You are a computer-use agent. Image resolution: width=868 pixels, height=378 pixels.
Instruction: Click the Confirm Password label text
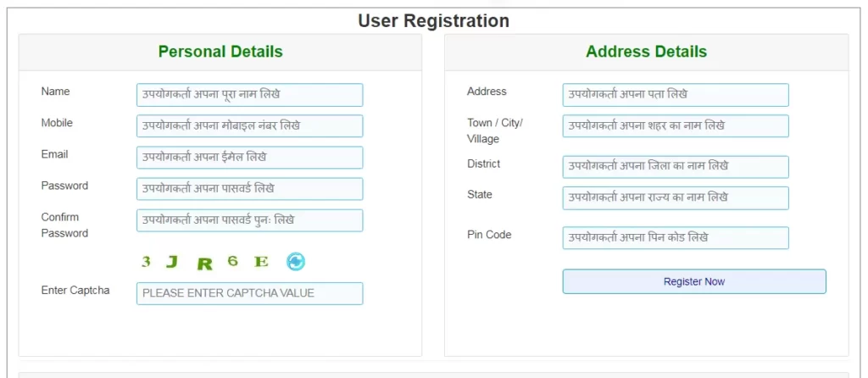coord(64,225)
